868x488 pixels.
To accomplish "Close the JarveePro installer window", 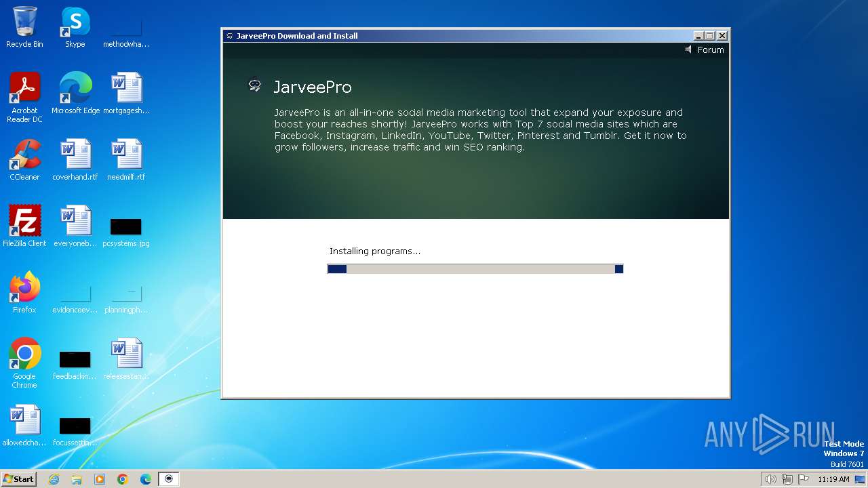I will click(x=722, y=36).
